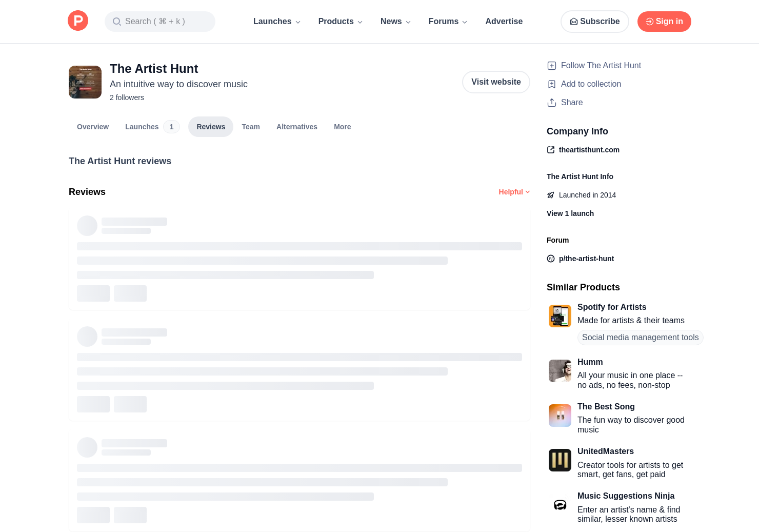Open the UnitedMasters product icon
The width and height of the screenshot is (759, 532).
(560, 460)
